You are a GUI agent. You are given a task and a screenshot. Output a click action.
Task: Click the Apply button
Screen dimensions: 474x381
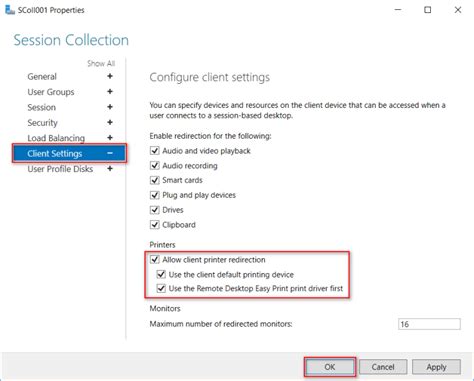(436, 367)
